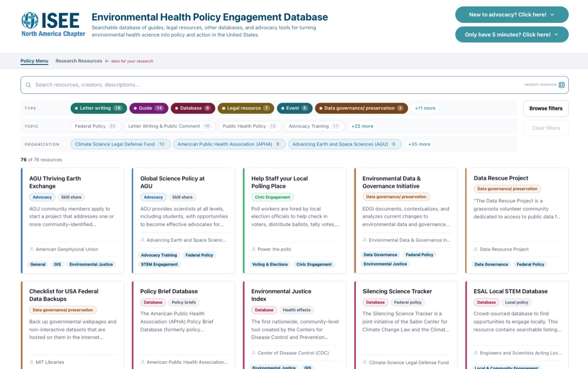This screenshot has width=588, height=369.
Task: Click the Browse filters button
Action: (546, 109)
